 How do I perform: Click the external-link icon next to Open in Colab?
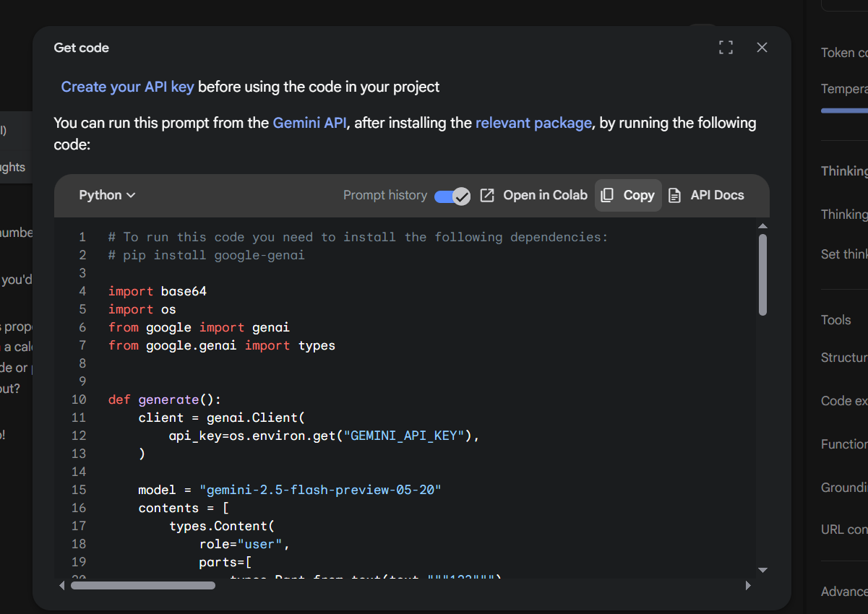click(x=486, y=195)
